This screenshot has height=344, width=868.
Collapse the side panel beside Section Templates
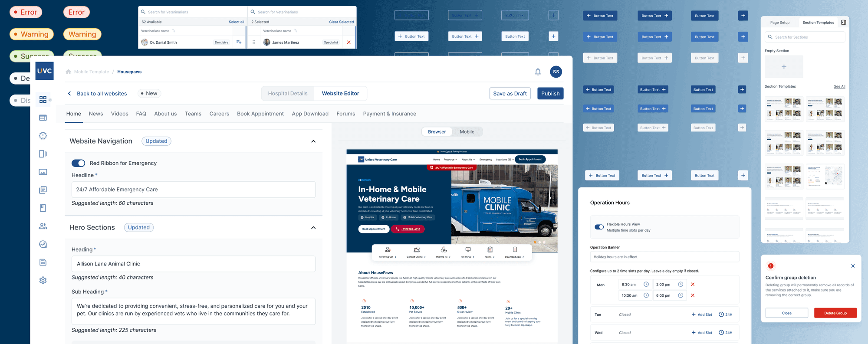843,22
